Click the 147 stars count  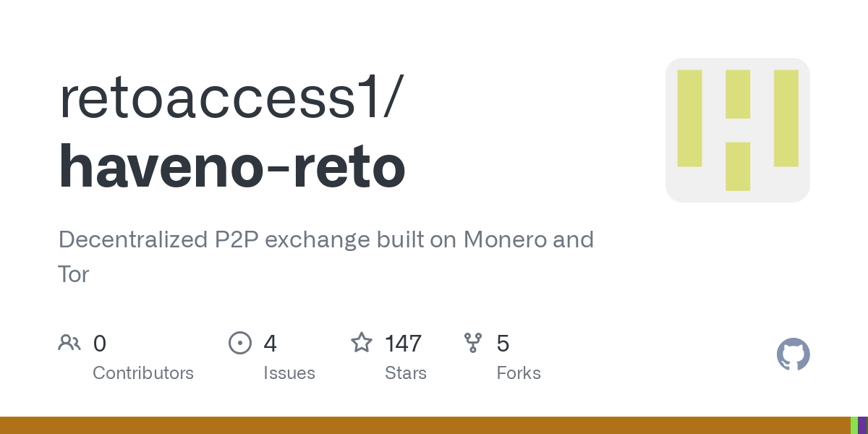tap(403, 344)
